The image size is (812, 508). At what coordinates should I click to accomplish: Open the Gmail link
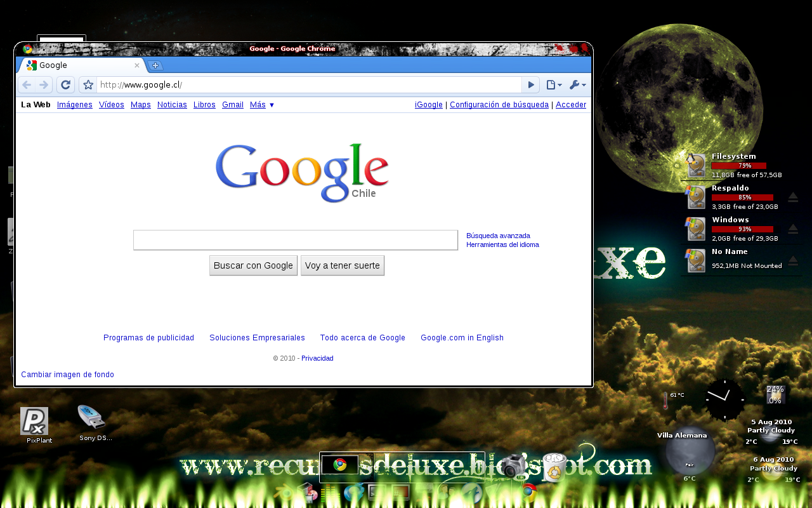click(x=233, y=105)
